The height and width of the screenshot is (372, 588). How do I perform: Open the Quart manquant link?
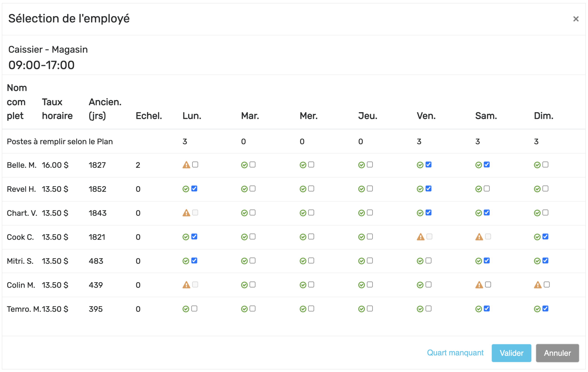455,353
